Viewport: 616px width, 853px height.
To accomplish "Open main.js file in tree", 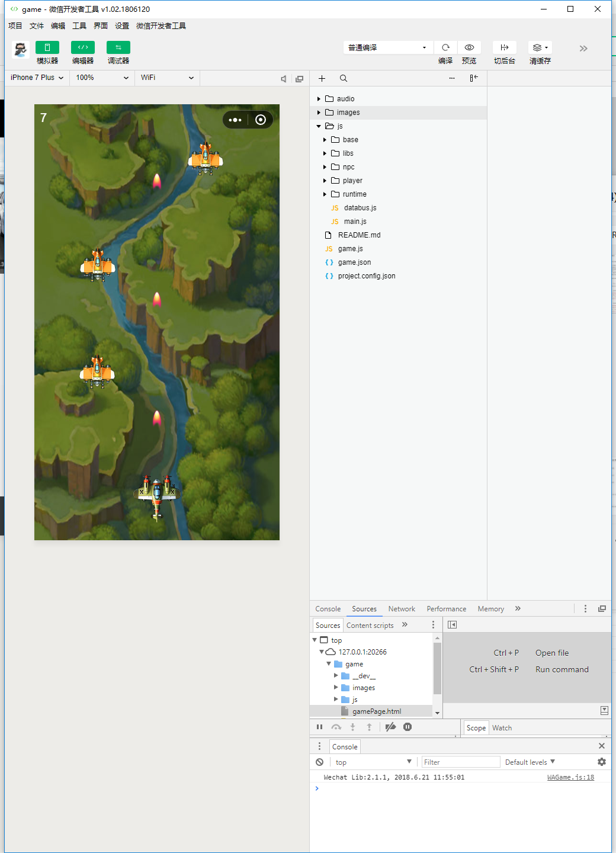I will 355,222.
